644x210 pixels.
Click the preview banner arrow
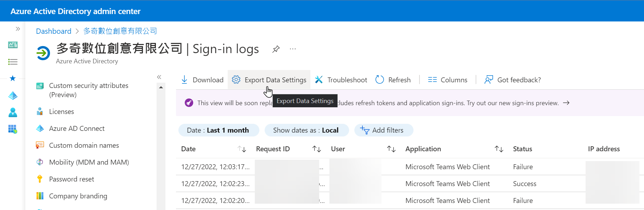(x=566, y=103)
